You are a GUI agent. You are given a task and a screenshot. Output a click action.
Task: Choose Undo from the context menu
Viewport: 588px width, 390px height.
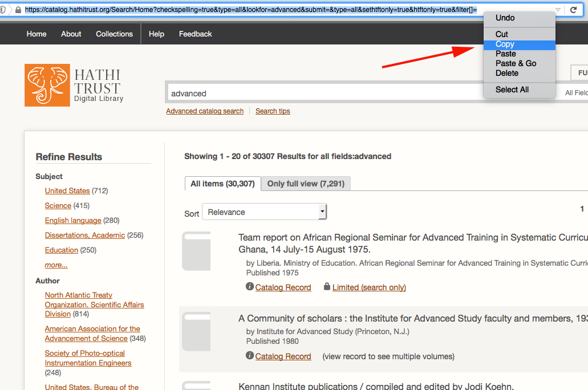click(520, 18)
